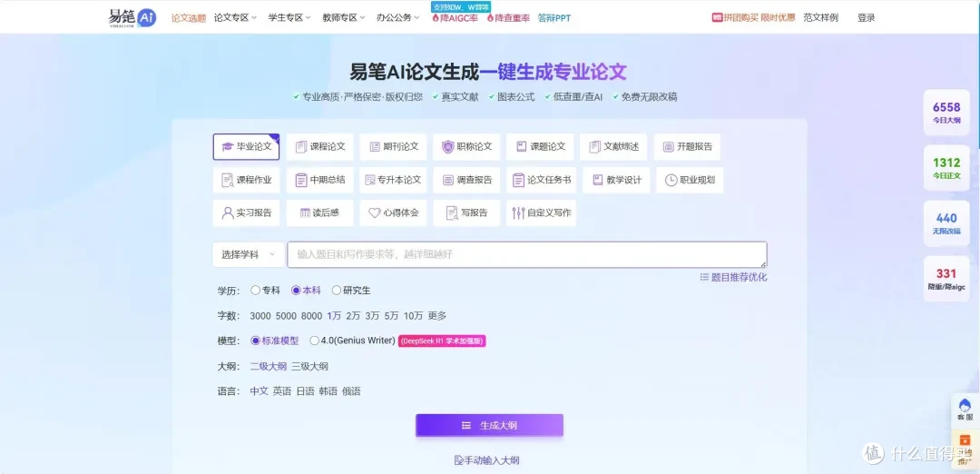Select the 写报告 document icon
The width and height of the screenshot is (980, 474).
452,213
